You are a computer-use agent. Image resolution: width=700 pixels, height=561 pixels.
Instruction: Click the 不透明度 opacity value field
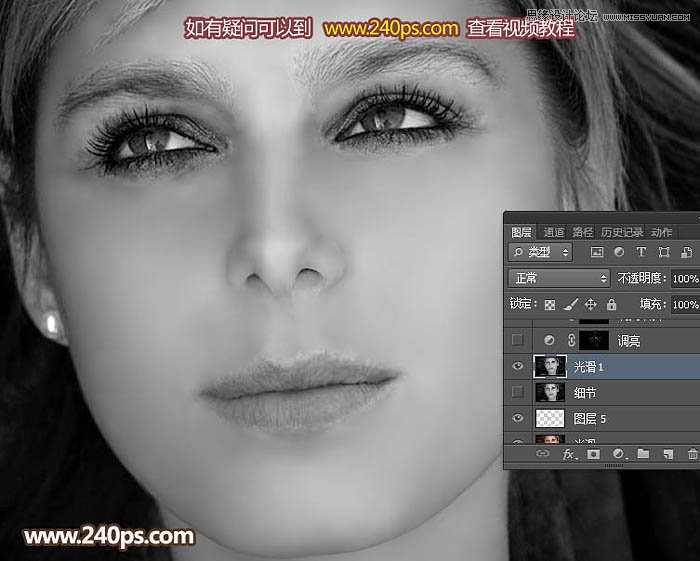(685, 279)
